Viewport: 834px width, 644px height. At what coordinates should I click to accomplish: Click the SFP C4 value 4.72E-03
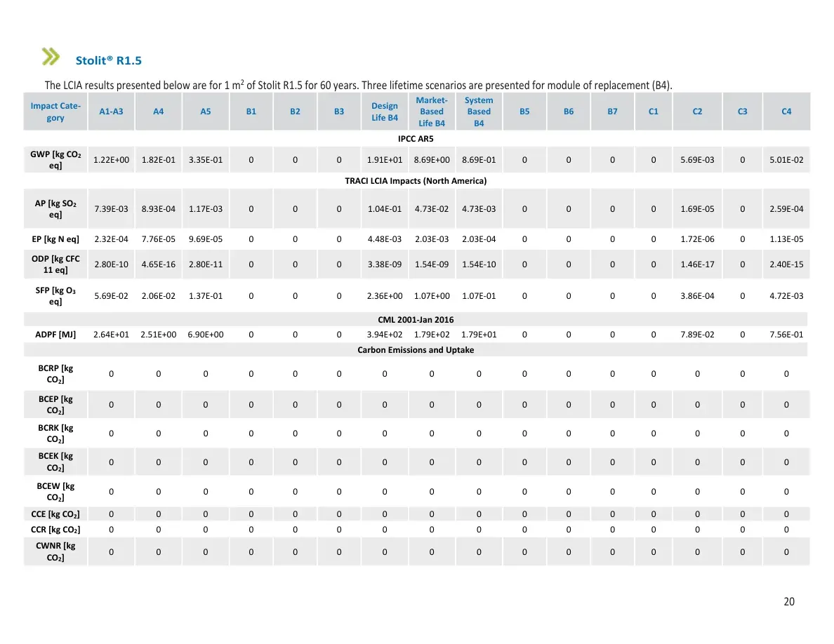coord(786,295)
